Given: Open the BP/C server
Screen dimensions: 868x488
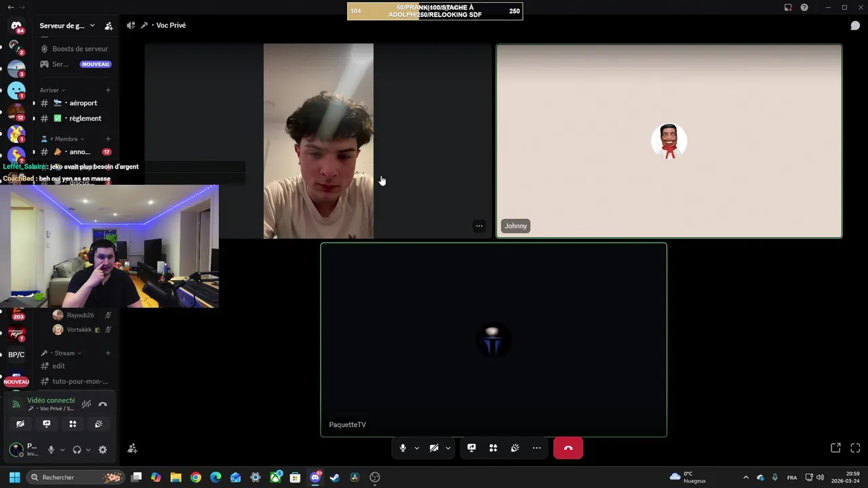Looking at the screenshot, I should click(16, 354).
